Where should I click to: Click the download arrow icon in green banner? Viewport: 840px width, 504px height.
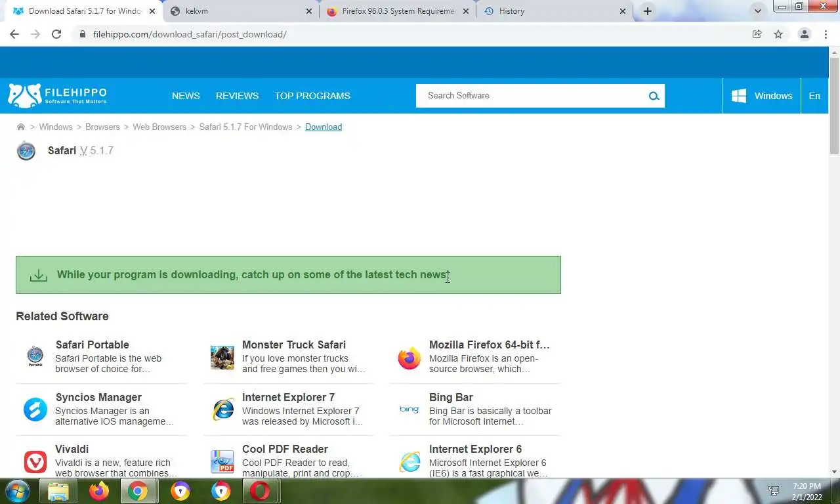[x=39, y=276]
